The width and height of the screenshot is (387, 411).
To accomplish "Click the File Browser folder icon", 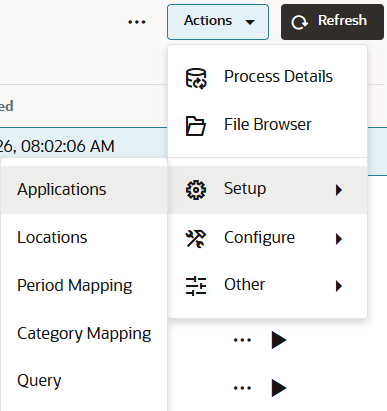I will [x=195, y=126].
